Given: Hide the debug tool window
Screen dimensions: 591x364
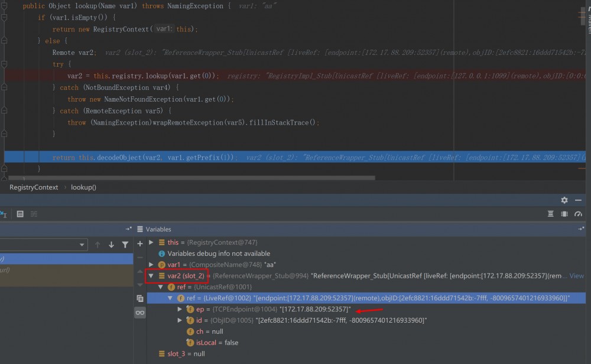Looking at the screenshot, I should coord(578,200).
